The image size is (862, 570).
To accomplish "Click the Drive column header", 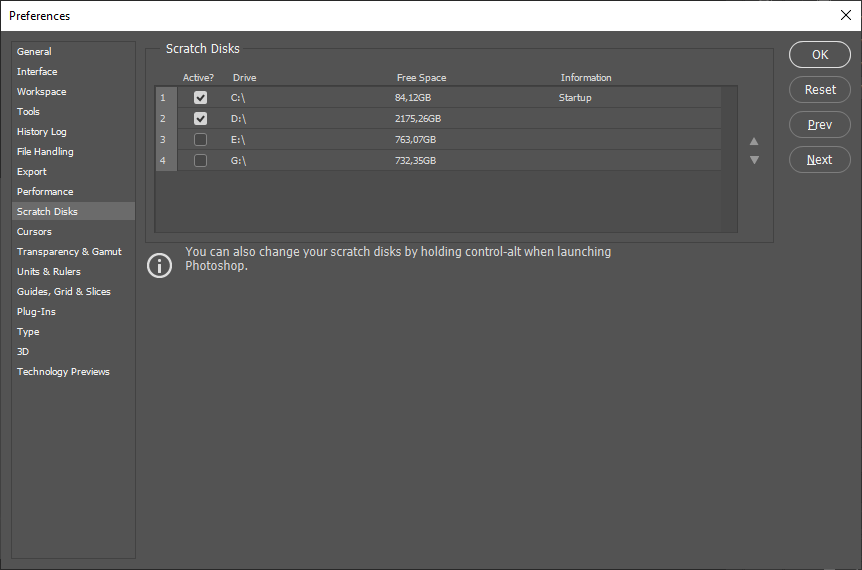I will coord(245,78).
